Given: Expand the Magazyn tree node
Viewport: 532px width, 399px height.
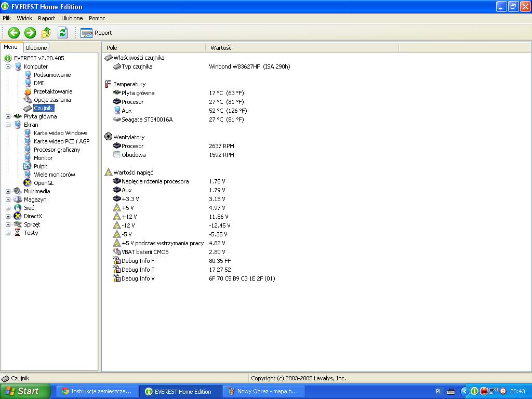Looking at the screenshot, I should (8, 200).
